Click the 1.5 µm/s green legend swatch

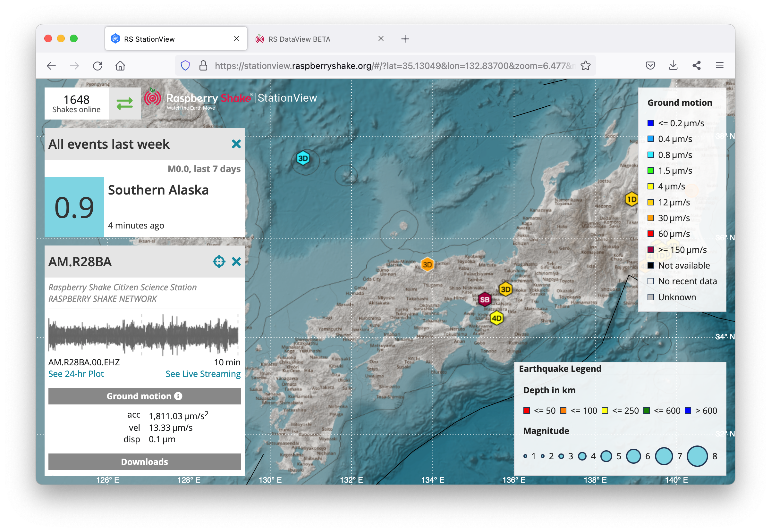[x=650, y=171]
